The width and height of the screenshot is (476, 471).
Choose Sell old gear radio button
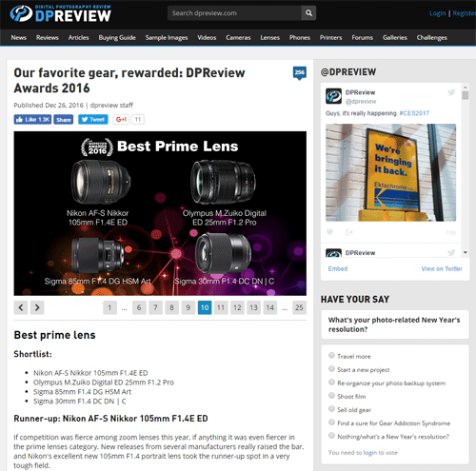pos(331,408)
